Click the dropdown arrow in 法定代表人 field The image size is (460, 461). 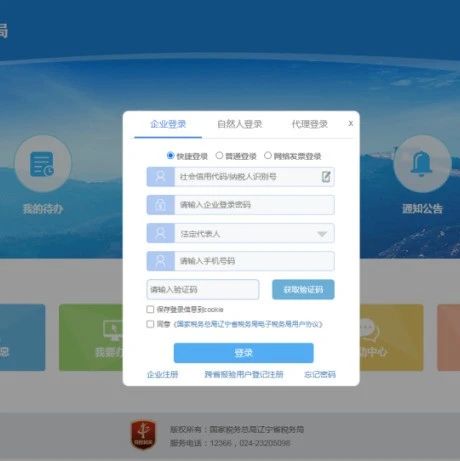pos(322,234)
